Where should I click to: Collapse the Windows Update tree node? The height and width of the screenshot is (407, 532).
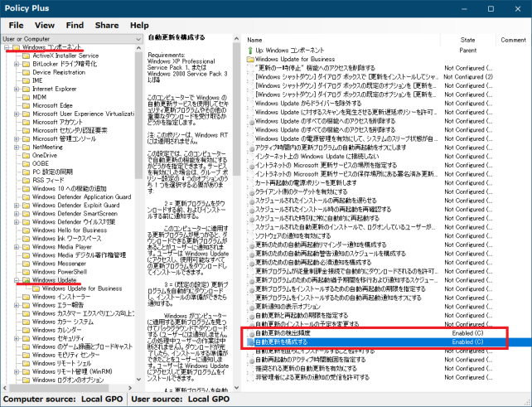tap(17, 280)
